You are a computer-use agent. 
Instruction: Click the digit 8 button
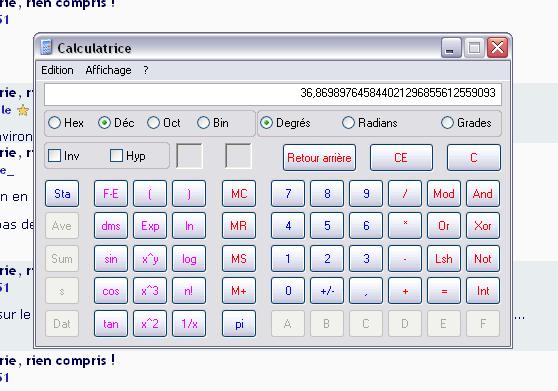click(x=327, y=194)
